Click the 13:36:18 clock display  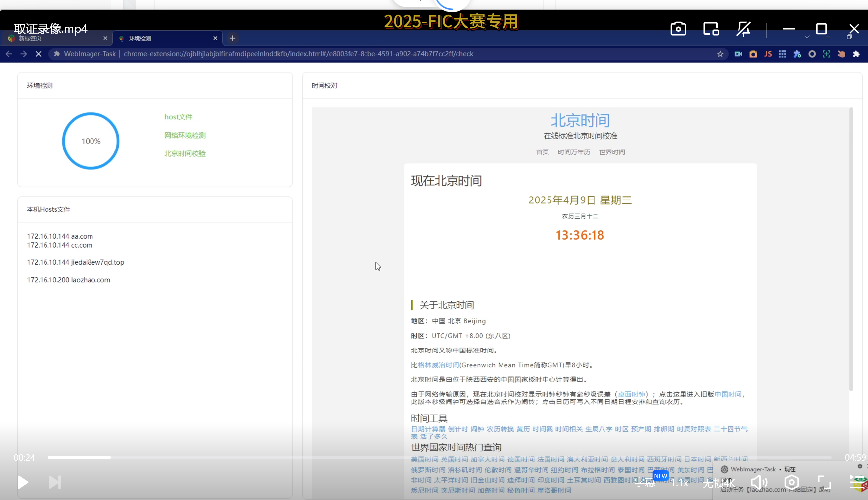coord(580,235)
